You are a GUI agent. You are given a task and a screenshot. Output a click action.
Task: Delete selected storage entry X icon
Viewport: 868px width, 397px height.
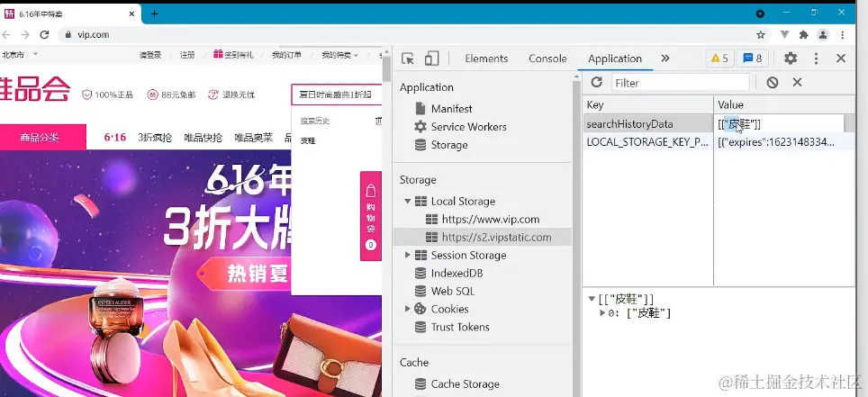pos(797,83)
